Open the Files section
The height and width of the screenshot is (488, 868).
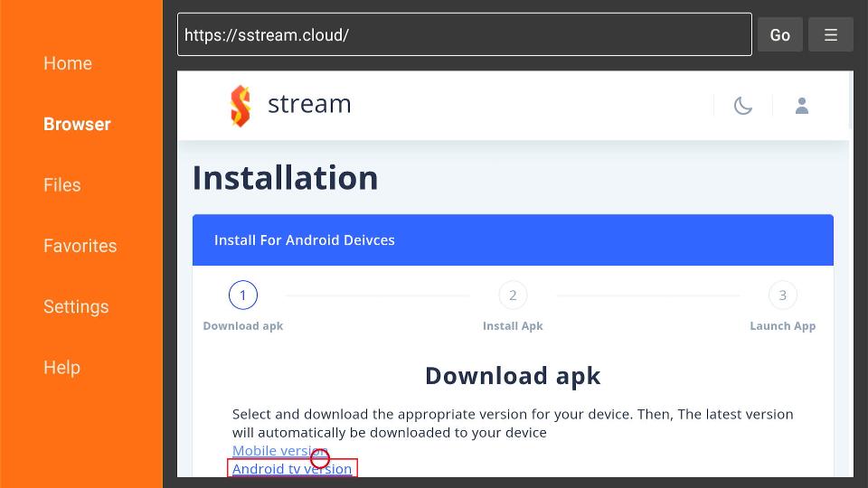62,184
